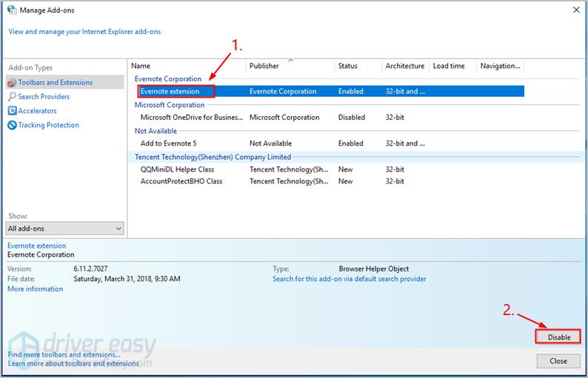The image size is (588, 378).
Task: Select Microsoft OneDrive for Business row
Action: (x=331, y=118)
